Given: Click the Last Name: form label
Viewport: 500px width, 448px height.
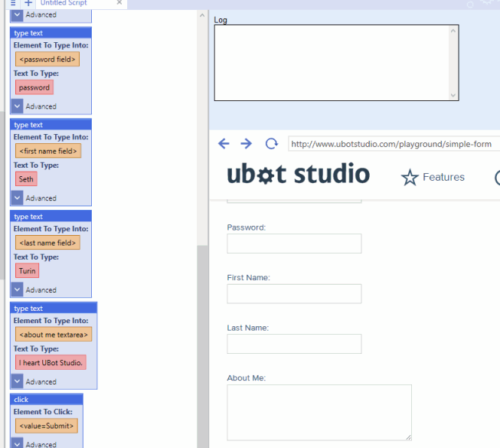Looking at the screenshot, I should coord(248,328).
